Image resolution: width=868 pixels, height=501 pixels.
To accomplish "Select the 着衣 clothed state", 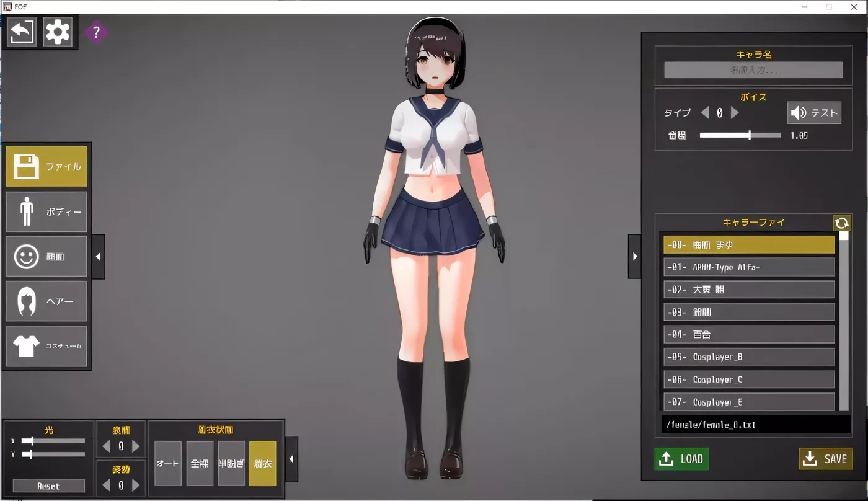I will (x=263, y=463).
